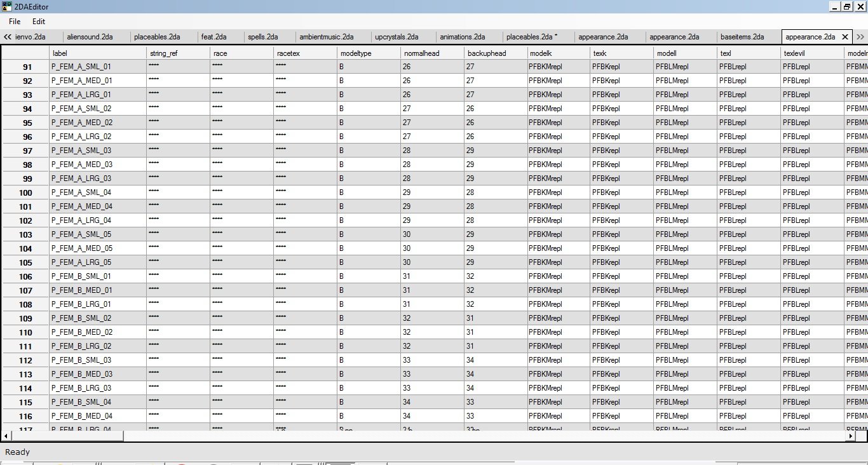Click backuphead cell in row 97
868x465 pixels.
(x=496, y=151)
